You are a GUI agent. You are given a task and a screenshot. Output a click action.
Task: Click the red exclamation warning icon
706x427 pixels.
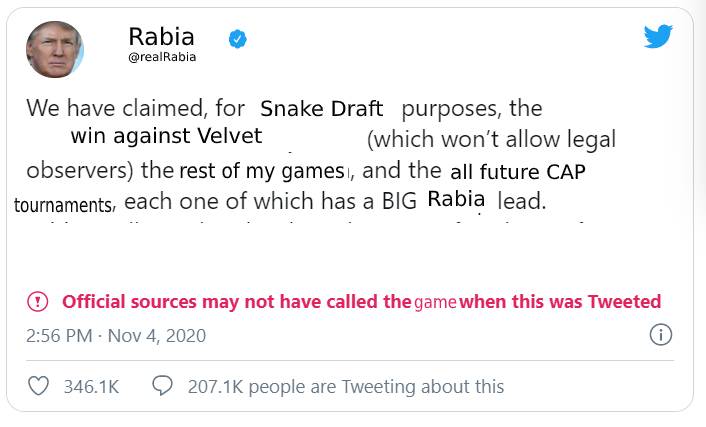point(37,301)
